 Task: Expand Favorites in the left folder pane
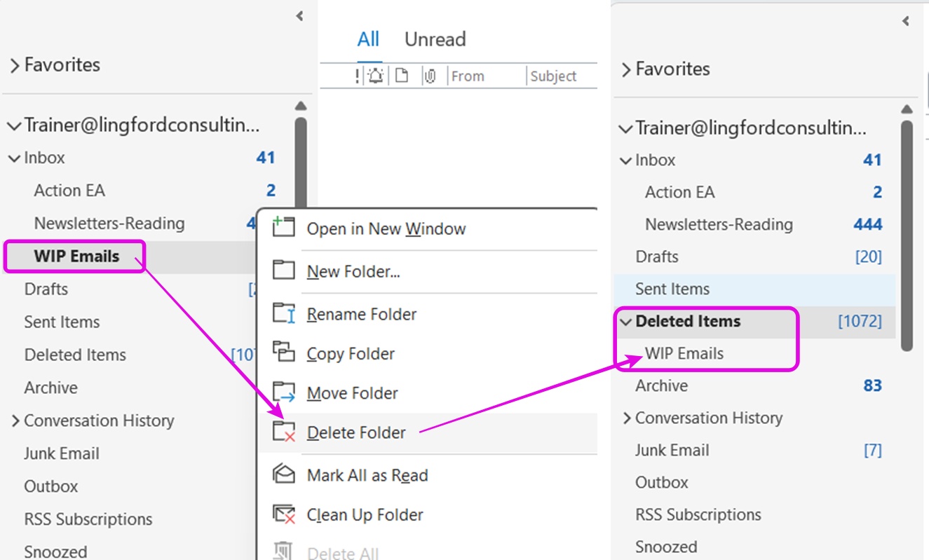[x=15, y=65]
